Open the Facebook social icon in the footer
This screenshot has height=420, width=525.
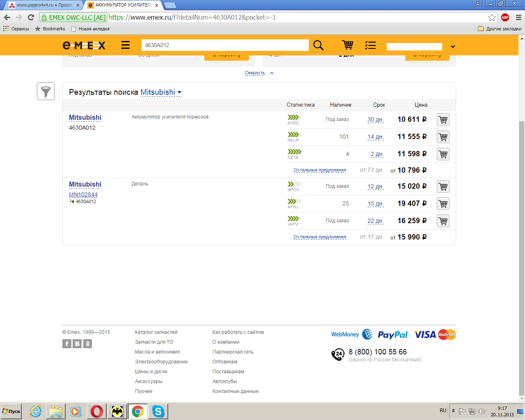point(67,344)
